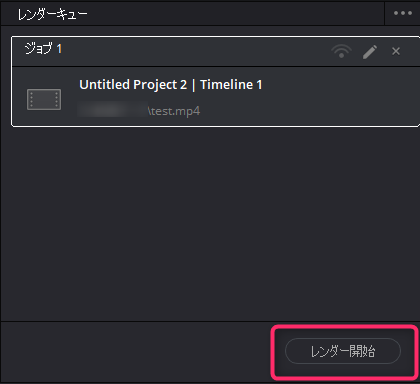Select the film clip icon of the job
420x384 pixels.
tap(44, 99)
